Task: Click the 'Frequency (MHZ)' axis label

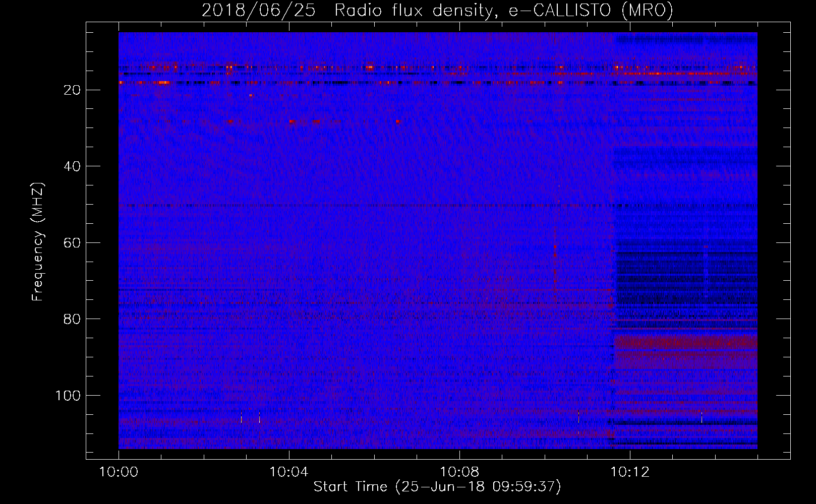Action: [38, 242]
